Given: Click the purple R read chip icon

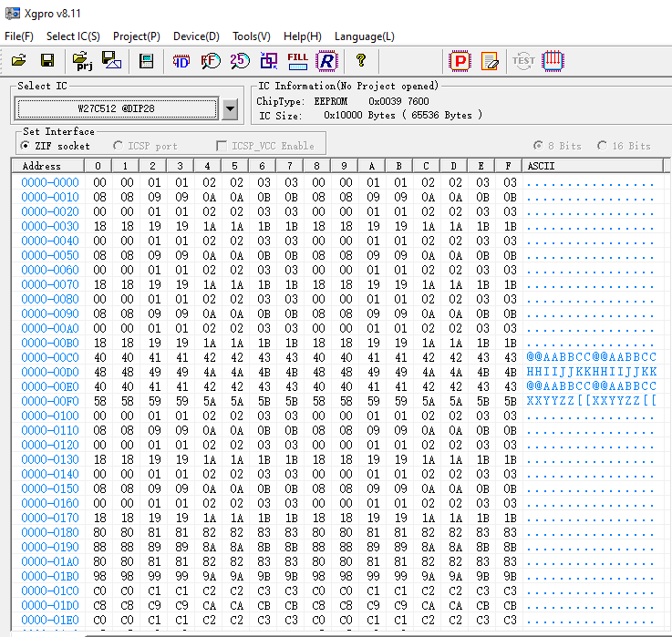Looking at the screenshot, I should 326,61.
